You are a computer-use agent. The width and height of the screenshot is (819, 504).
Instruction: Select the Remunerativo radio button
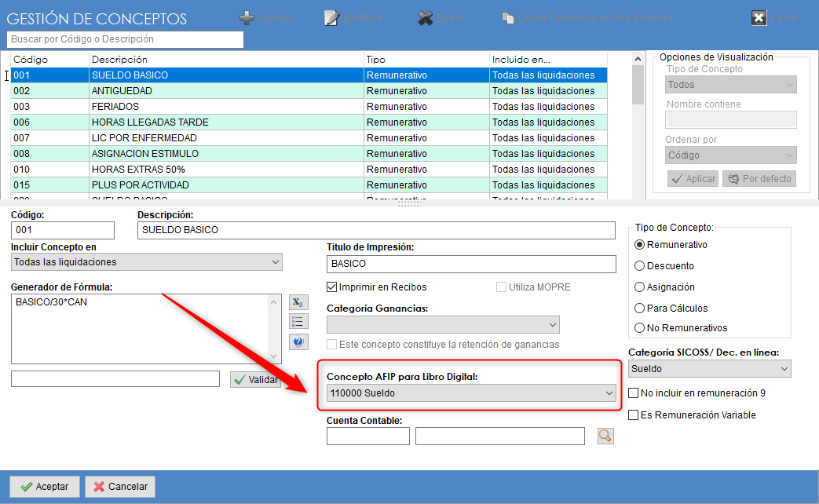(639, 244)
